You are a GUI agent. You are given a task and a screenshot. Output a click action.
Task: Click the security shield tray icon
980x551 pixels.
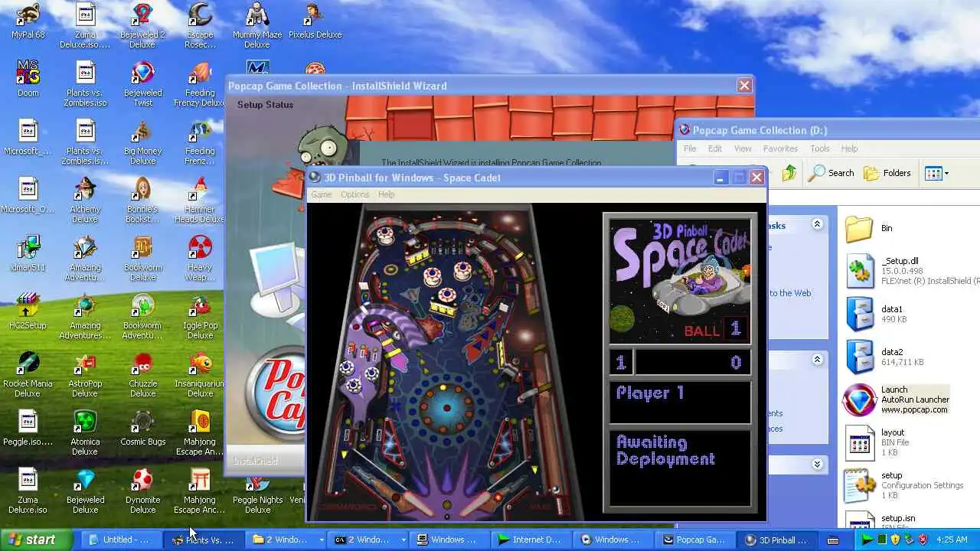[x=894, y=540]
